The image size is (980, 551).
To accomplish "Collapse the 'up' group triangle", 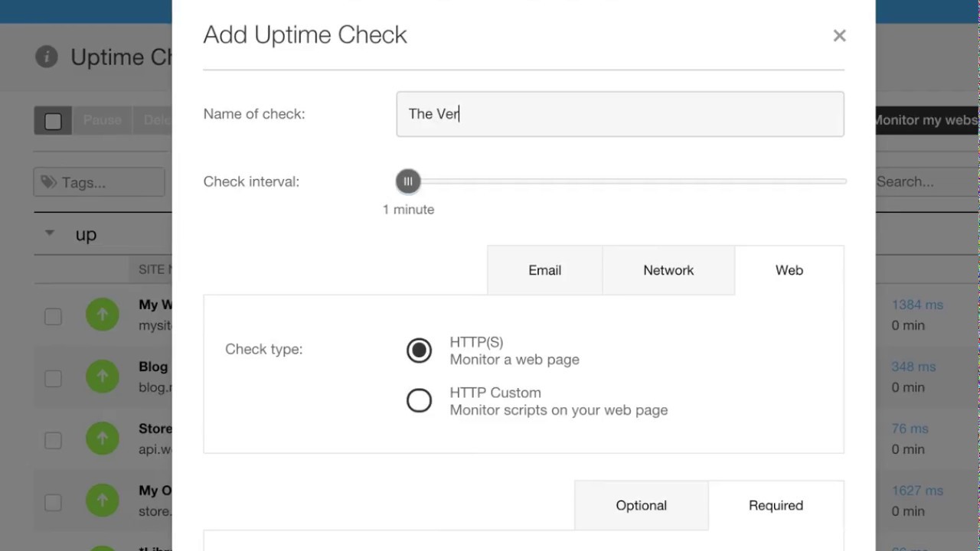I will coord(50,233).
